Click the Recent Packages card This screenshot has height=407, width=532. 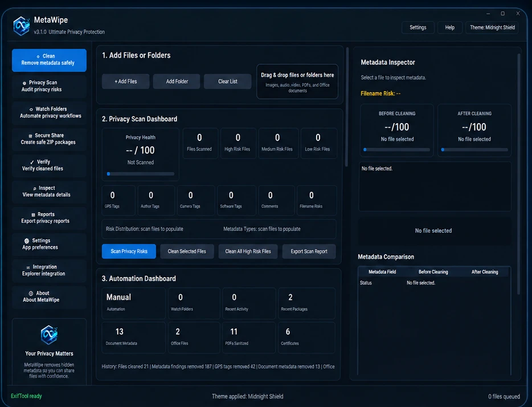306,303
